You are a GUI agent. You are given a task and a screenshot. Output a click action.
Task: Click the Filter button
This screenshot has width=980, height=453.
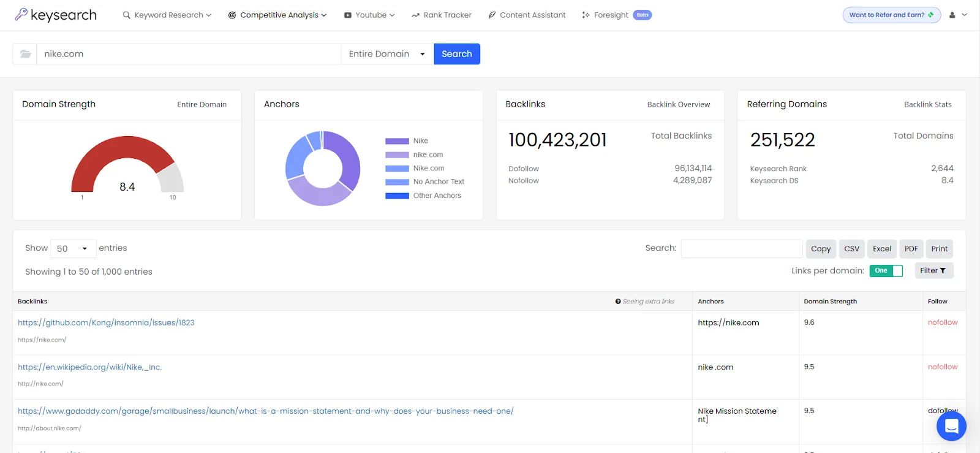pos(934,270)
